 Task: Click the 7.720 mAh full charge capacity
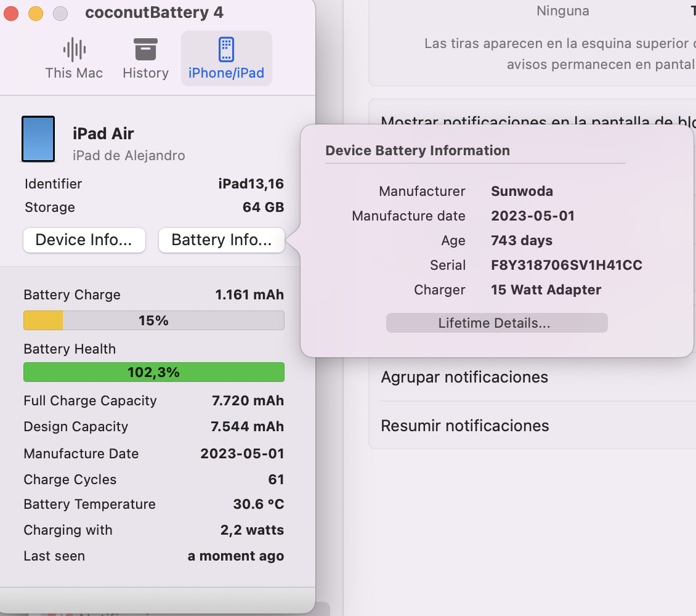[x=248, y=401]
